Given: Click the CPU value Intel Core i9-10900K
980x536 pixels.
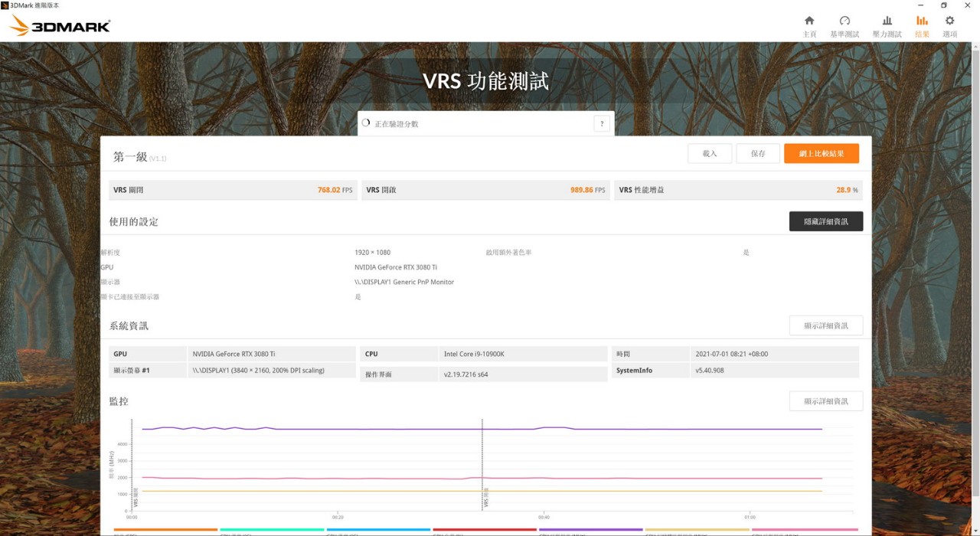Looking at the screenshot, I should tap(475, 354).
